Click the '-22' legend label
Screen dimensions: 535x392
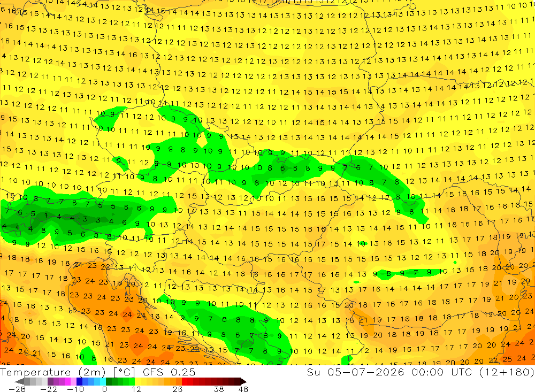coord(49,389)
